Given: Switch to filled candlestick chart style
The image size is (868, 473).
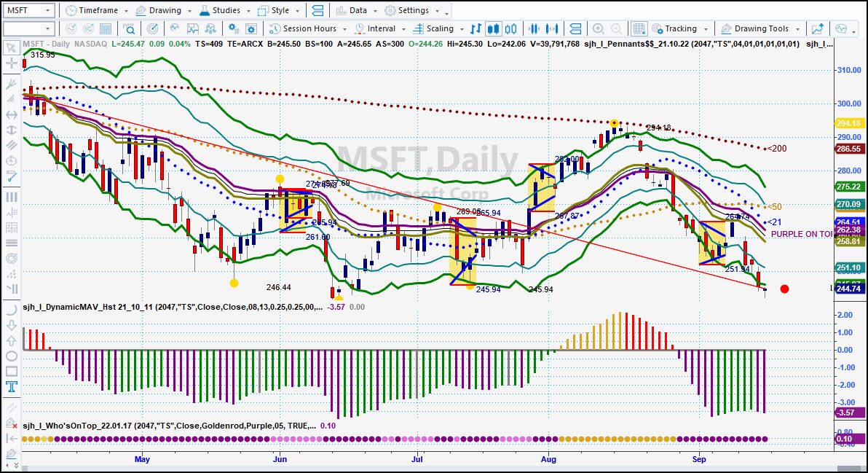Looking at the screenshot, I should point(493,29).
